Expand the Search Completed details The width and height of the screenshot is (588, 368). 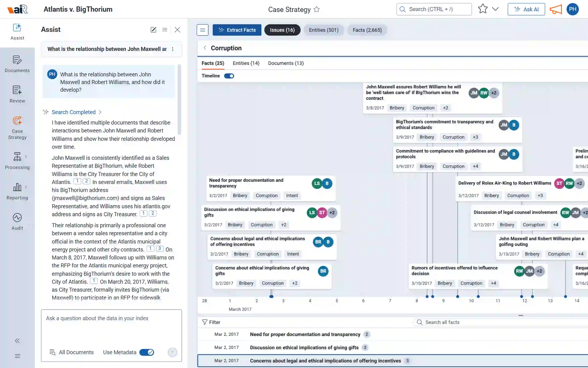(x=77, y=112)
